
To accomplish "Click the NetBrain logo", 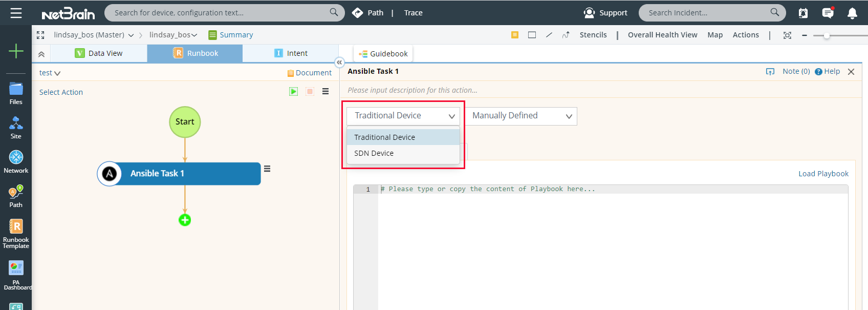I will tap(68, 13).
